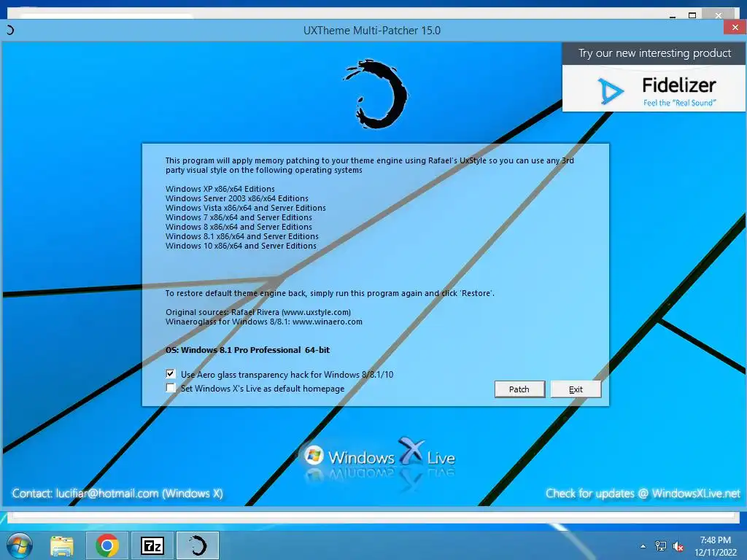Click the 'Windows Vista x86/x64 and Server Editions' line
This screenshot has width=747, height=560.
click(246, 208)
